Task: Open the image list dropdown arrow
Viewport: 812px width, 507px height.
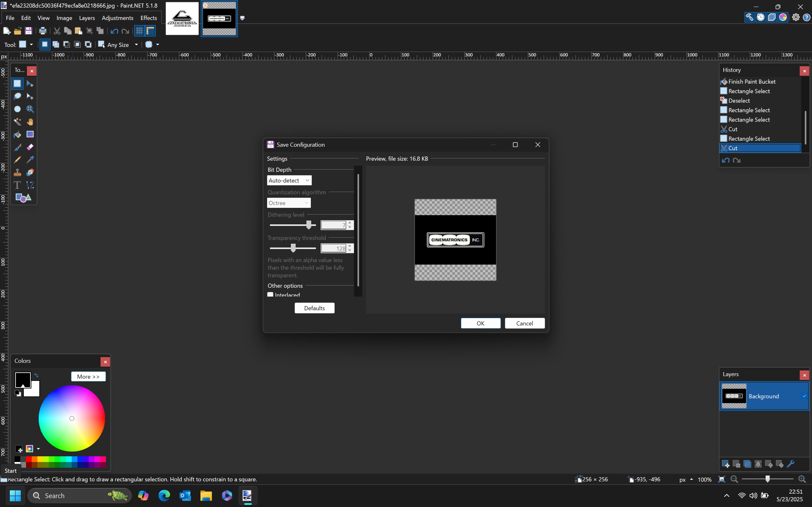Action: point(242,18)
